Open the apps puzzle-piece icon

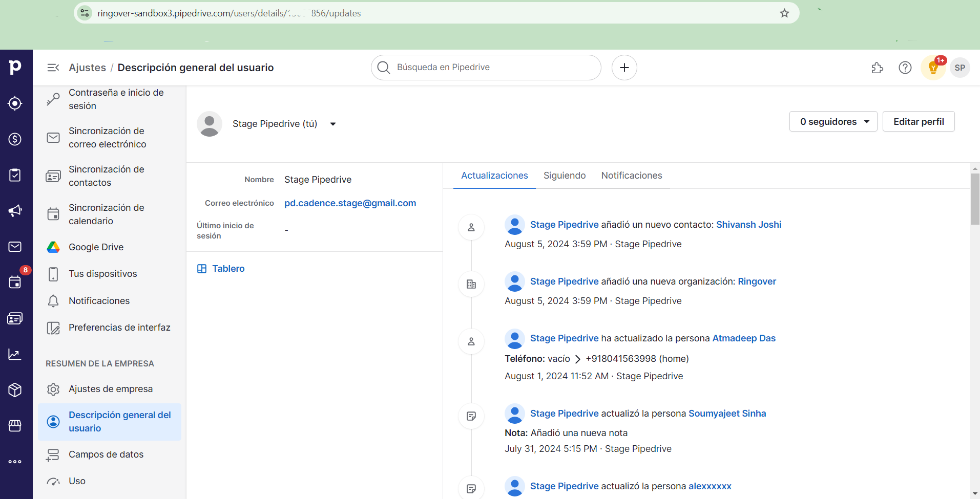878,68
